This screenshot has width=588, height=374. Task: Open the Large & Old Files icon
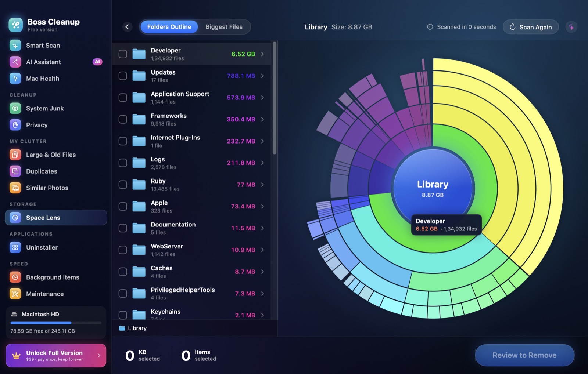coord(15,155)
